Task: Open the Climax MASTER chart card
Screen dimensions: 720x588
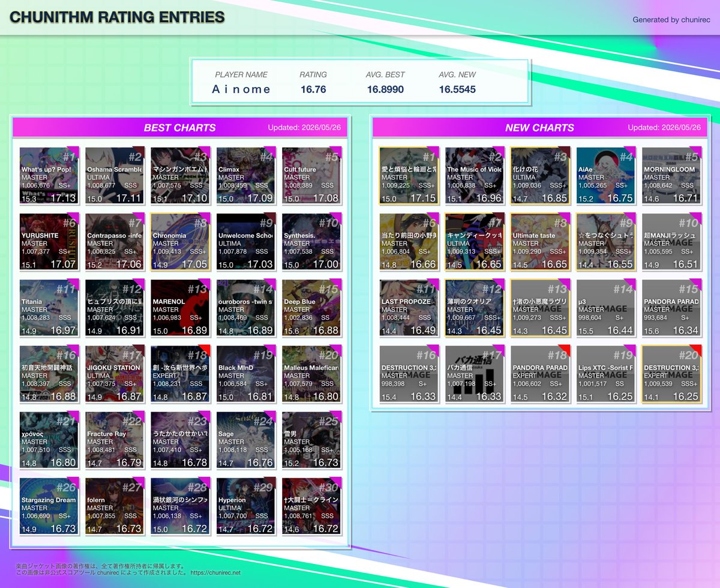Action: click(x=246, y=176)
